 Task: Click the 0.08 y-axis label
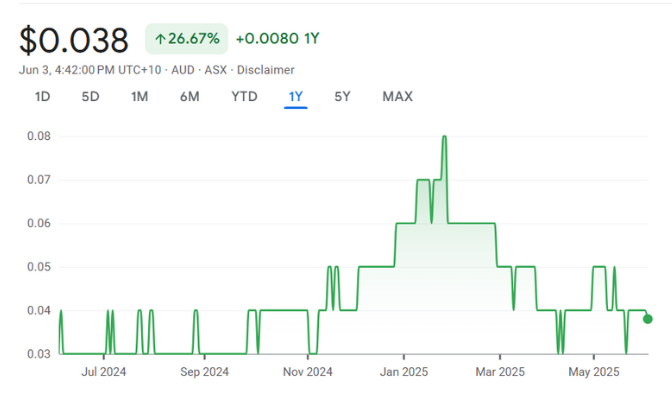click(39, 136)
